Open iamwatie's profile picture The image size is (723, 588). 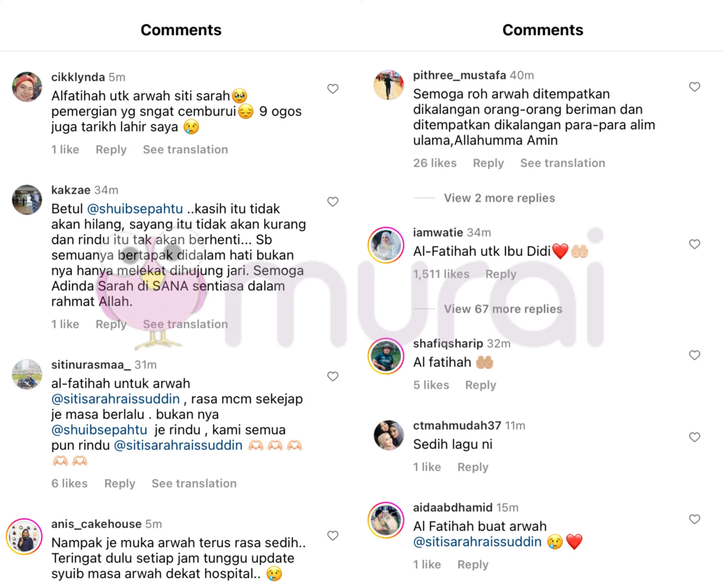pos(386,245)
